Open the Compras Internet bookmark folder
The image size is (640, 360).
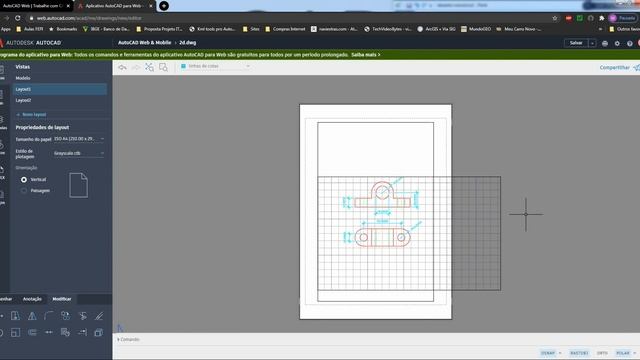(285, 29)
